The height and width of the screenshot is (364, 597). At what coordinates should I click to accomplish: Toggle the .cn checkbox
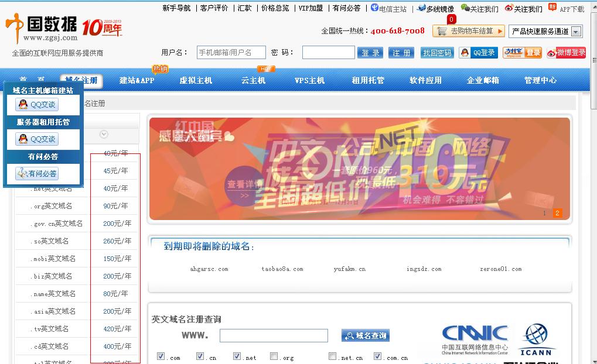click(x=200, y=356)
